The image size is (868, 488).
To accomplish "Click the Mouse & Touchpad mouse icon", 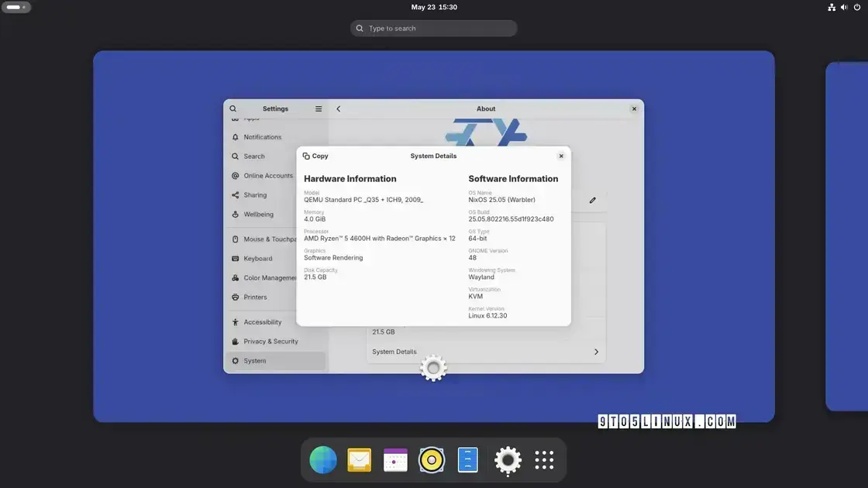I will (236, 239).
